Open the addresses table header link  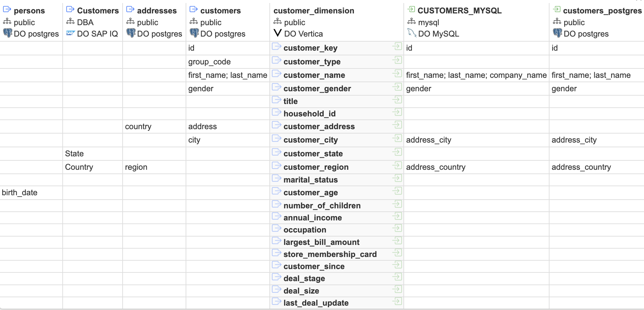(156, 11)
